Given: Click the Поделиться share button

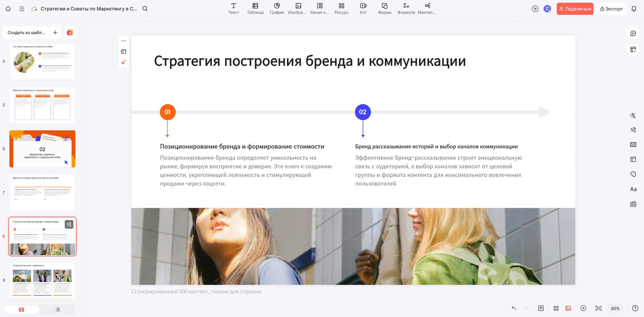Looking at the screenshot, I should click(x=575, y=8).
